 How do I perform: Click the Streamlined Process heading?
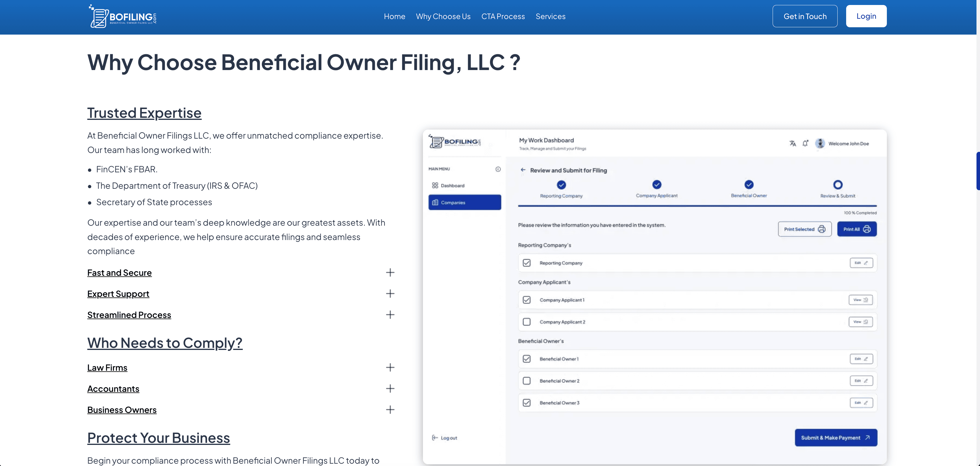click(x=129, y=315)
